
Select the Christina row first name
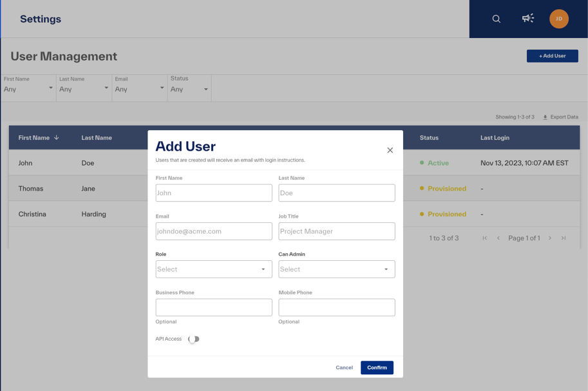pos(32,214)
